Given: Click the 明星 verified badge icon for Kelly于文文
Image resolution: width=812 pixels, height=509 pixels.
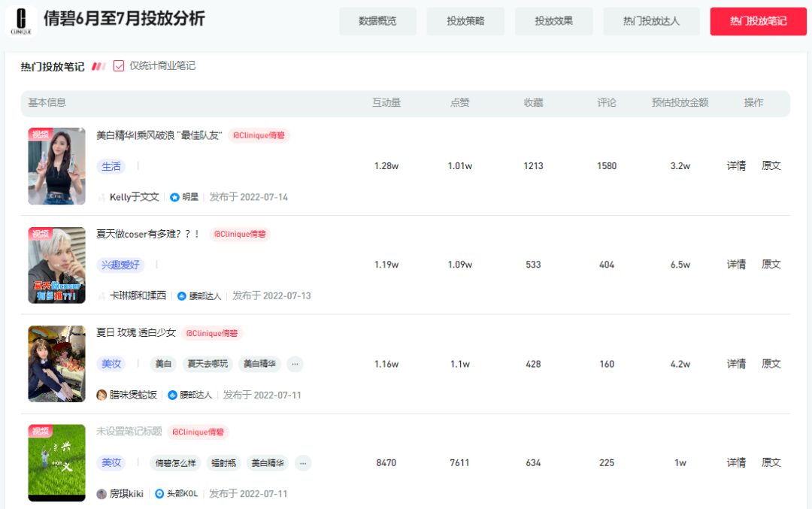Looking at the screenshot, I should (x=174, y=197).
